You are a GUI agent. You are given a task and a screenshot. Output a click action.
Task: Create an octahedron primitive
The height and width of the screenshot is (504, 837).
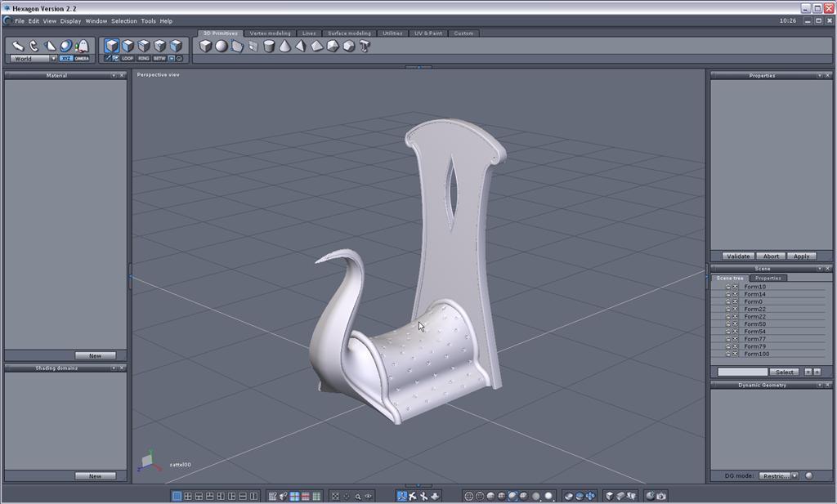click(x=316, y=46)
